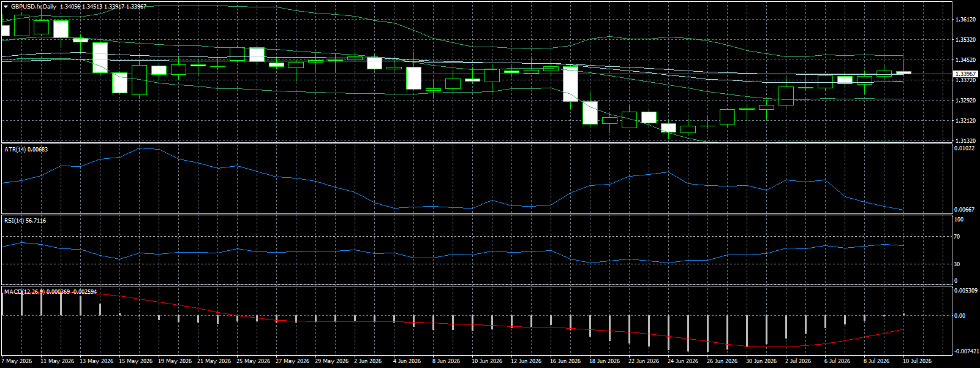Click the RSI scale level 30
The height and width of the screenshot is (368, 980).
pos(957,264)
